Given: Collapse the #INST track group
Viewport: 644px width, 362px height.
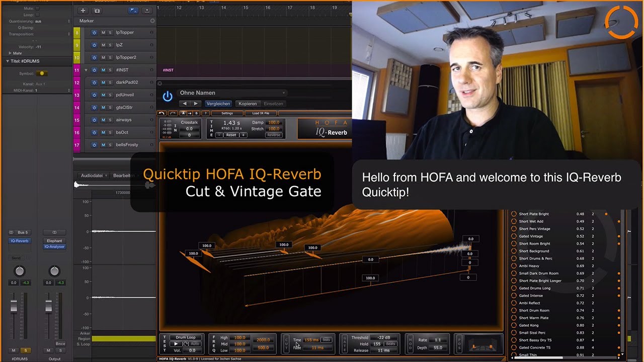Looking at the screenshot, I should tap(86, 70).
